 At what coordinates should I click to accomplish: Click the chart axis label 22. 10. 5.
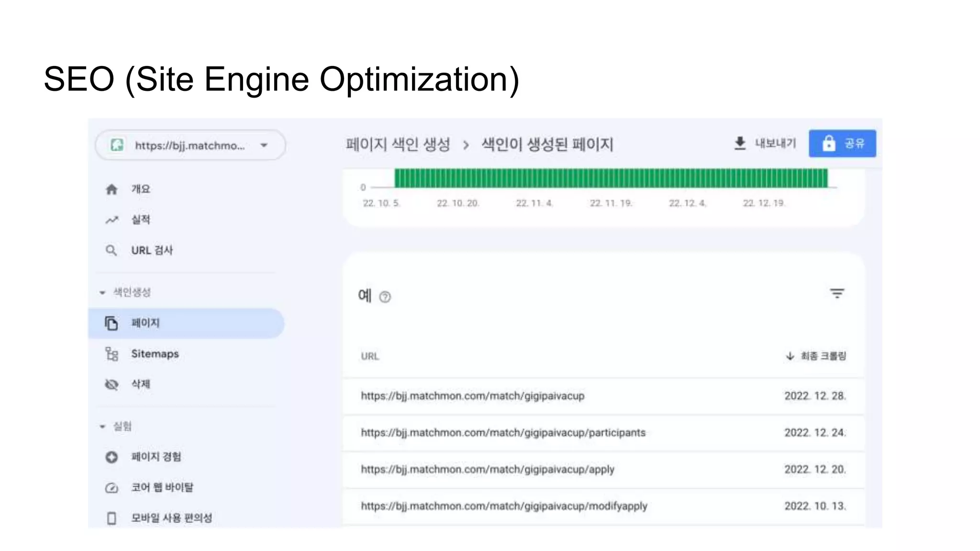[x=381, y=203]
